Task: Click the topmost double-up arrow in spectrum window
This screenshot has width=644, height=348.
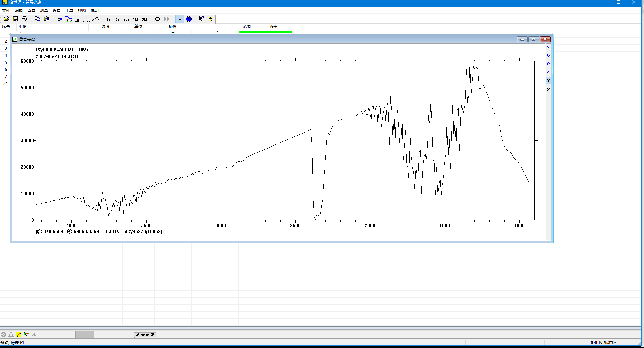Action: point(548,48)
